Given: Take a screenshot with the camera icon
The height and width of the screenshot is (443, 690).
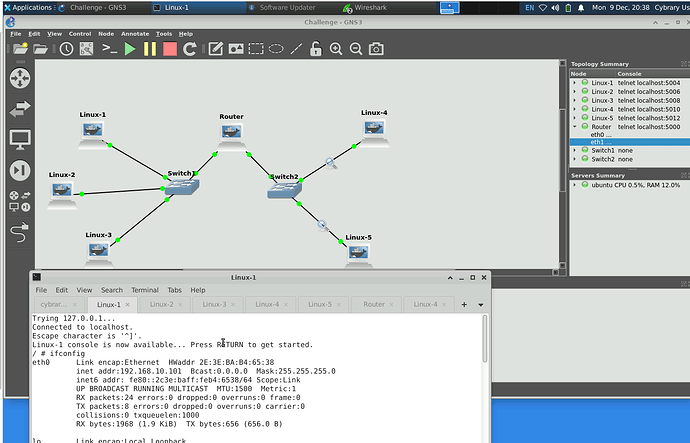Looking at the screenshot, I should (376, 48).
